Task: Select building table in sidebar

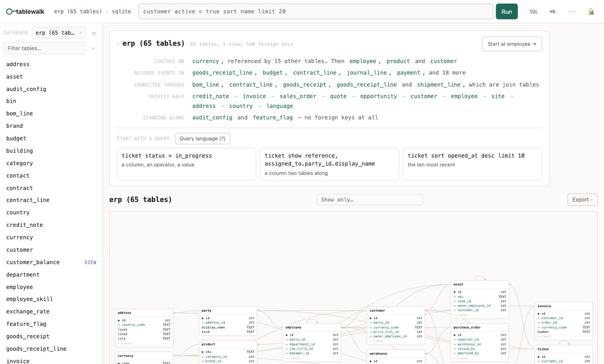Action: click(51, 151)
